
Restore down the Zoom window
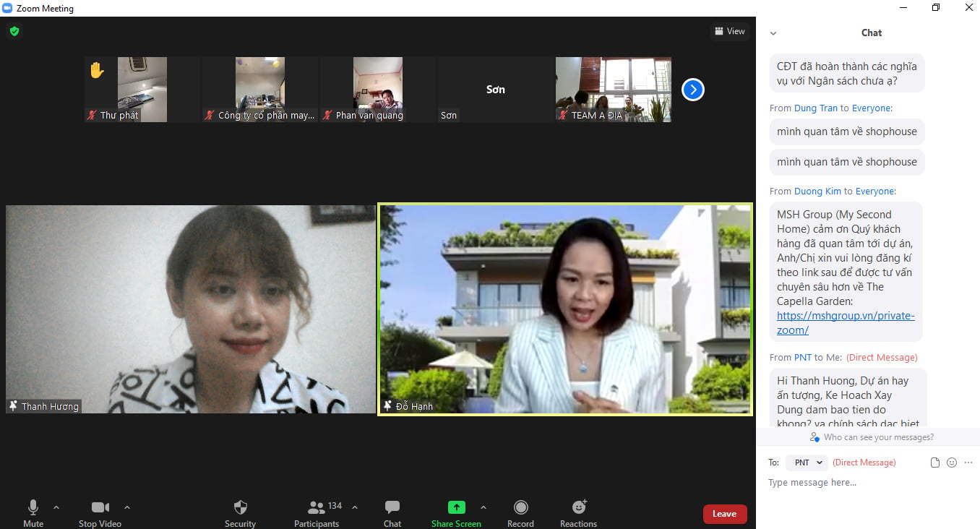[x=936, y=8]
